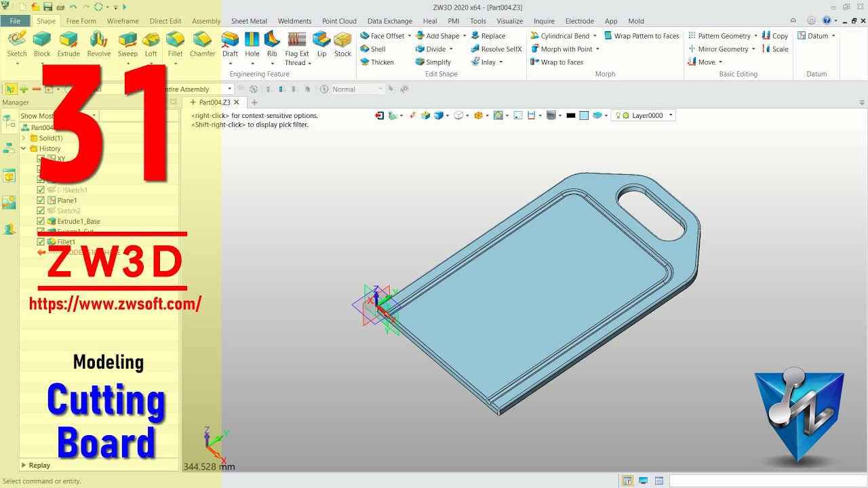The image size is (868, 488).
Task: Click the command input field in status bar
Action: (x=768, y=481)
